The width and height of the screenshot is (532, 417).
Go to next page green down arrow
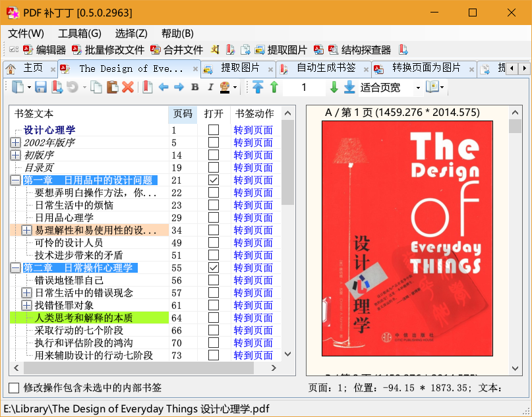(x=334, y=88)
